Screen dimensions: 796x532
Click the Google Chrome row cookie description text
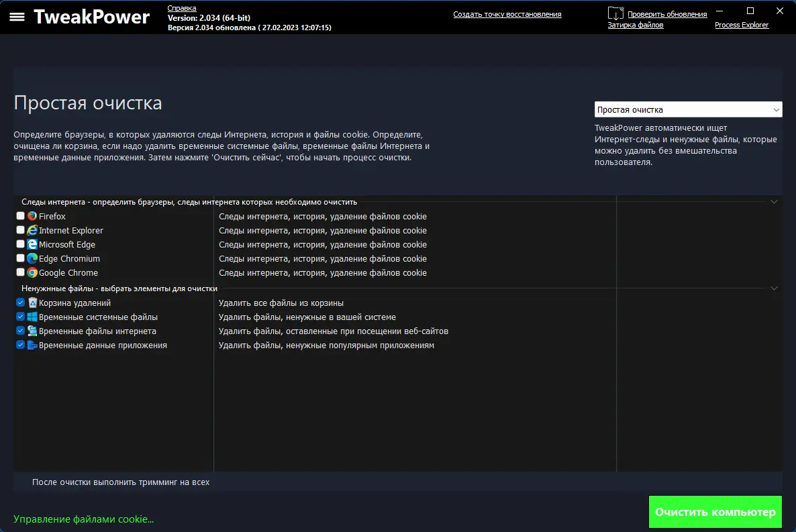point(323,272)
